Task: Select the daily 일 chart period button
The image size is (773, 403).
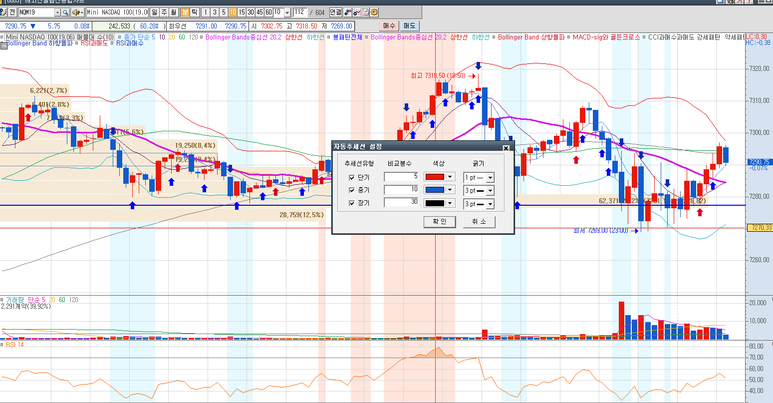Action: pos(154,12)
